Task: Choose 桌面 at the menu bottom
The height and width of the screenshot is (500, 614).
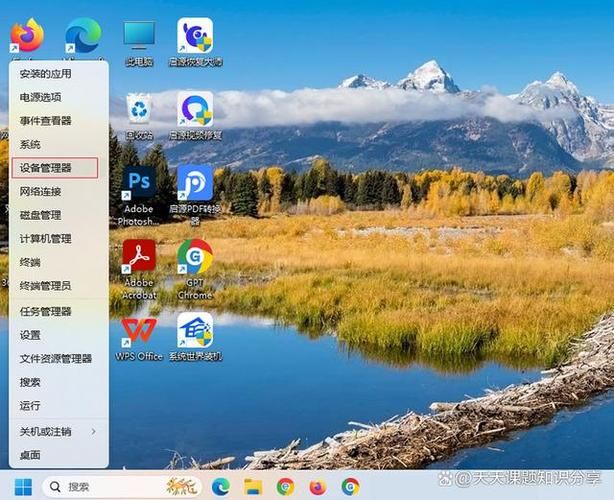Action: click(59, 455)
